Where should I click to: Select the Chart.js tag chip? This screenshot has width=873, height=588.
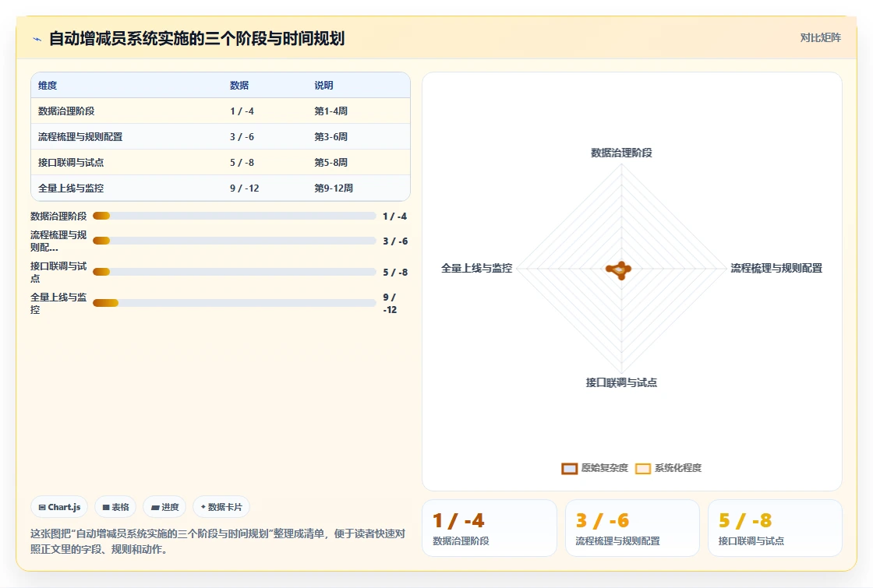point(59,507)
